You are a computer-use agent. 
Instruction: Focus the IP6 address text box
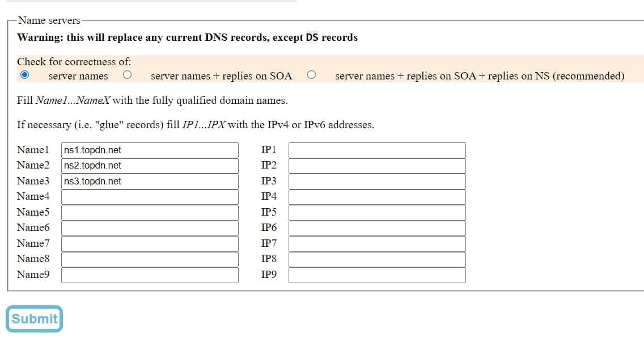[x=377, y=229]
